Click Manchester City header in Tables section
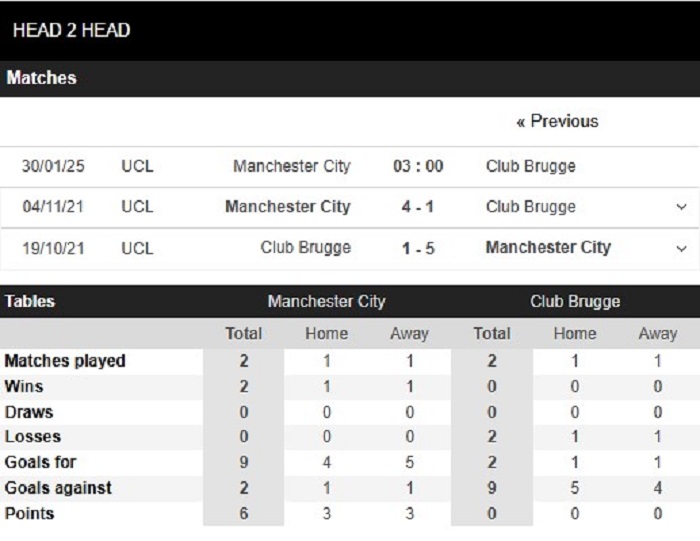The width and height of the screenshot is (700, 541). click(326, 301)
